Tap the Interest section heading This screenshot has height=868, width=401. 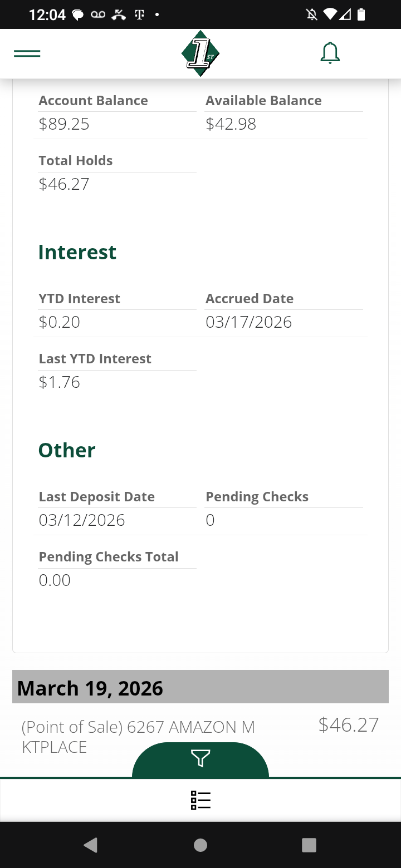click(77, 252)
